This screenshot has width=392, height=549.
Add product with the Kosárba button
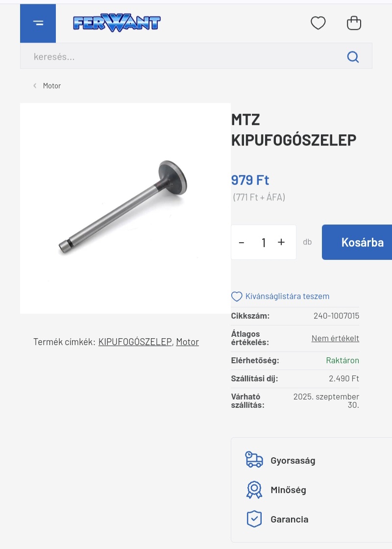(x=357, y=242)
